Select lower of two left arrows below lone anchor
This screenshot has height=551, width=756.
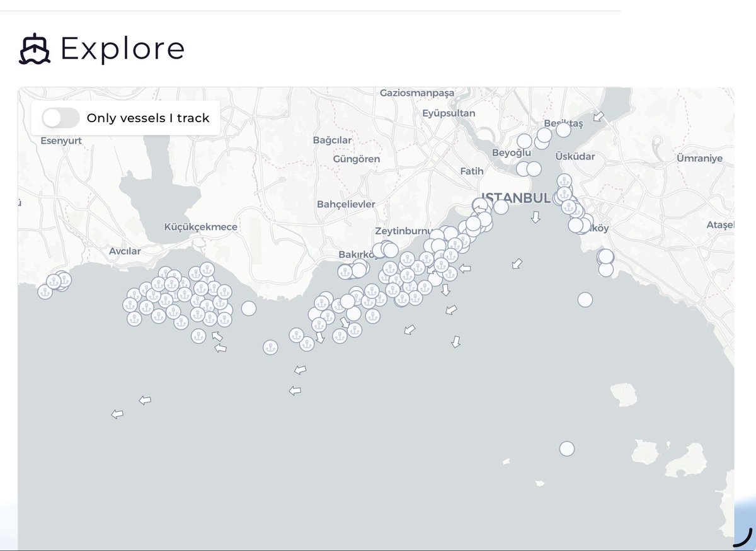[295, 391]
